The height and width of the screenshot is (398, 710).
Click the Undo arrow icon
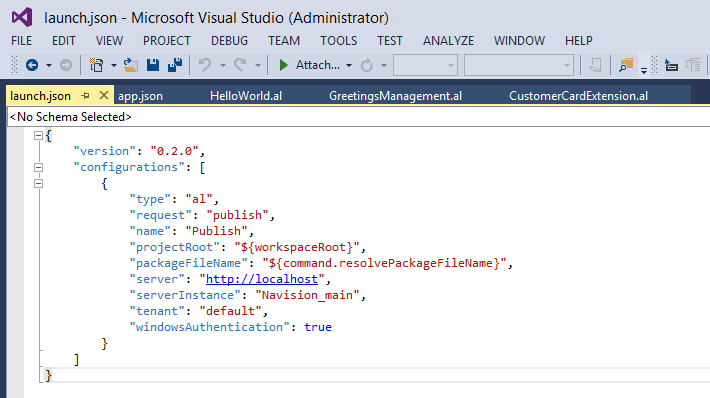[x=205, y=65]
